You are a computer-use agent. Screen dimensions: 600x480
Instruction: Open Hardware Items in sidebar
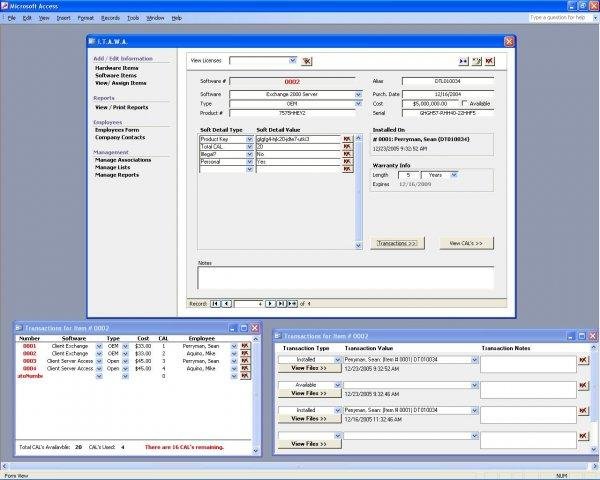point(117,68)
